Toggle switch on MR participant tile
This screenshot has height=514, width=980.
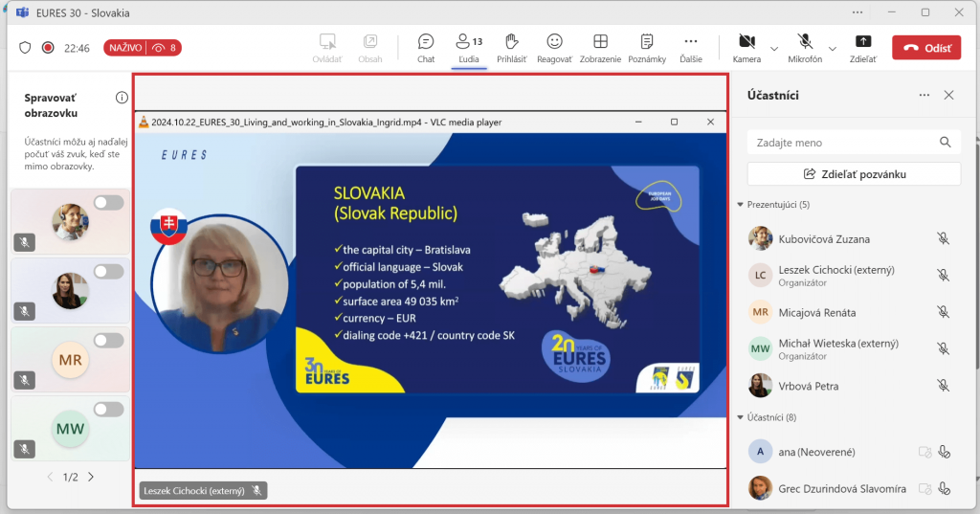tap(109, 341)
